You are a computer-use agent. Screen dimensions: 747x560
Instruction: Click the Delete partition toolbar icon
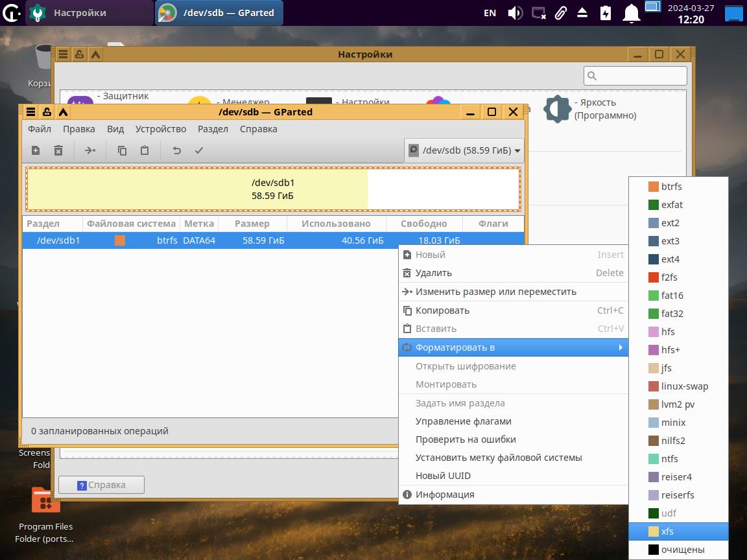click(58, 150)
